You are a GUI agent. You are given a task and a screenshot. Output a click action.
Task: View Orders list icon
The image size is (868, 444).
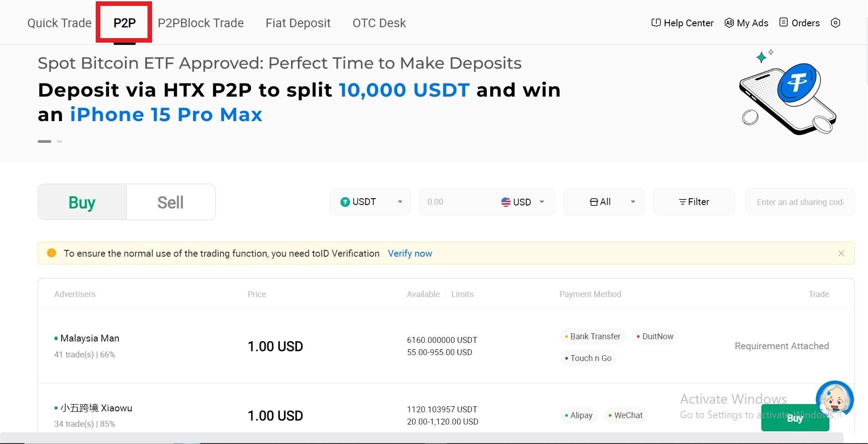(x=784, y=22)
